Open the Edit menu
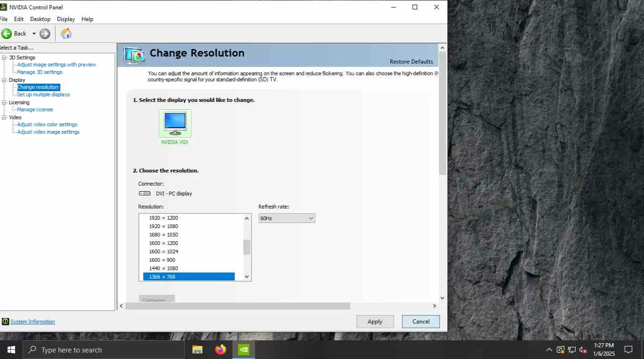Image resolution: width=644 pixels, height=359 pixels. (x=19, y=19)
